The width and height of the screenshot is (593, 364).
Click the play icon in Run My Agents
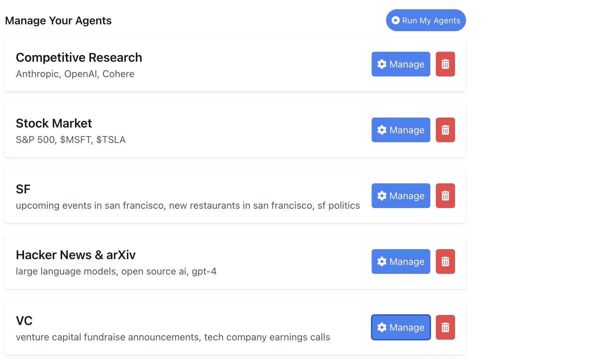pyautogui.click(x=396, y=20)
